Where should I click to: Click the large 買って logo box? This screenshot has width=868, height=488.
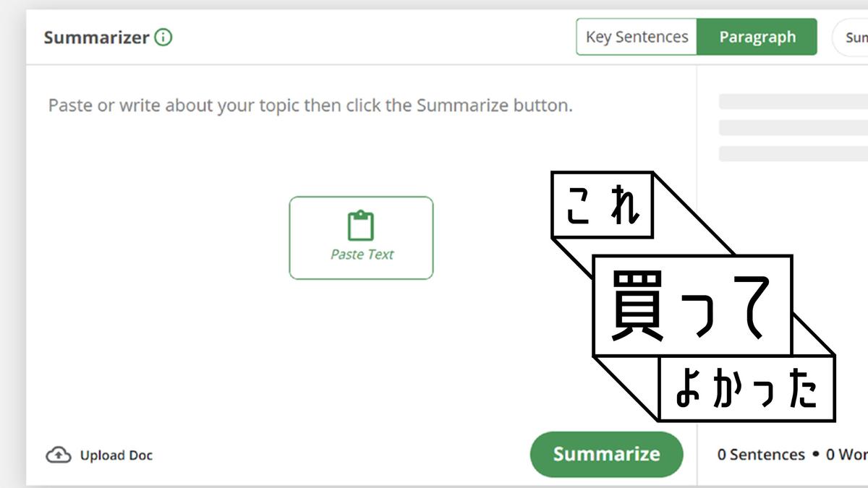coord(692,304)
